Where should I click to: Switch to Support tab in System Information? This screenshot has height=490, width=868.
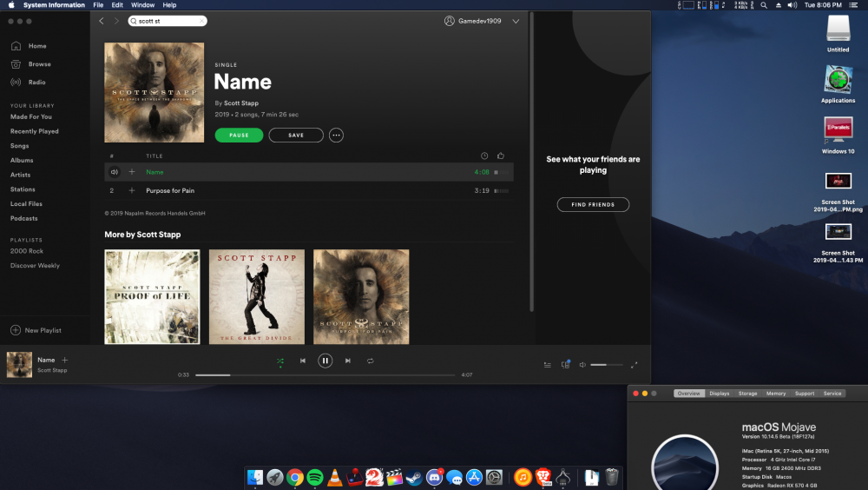coord(805,394)
